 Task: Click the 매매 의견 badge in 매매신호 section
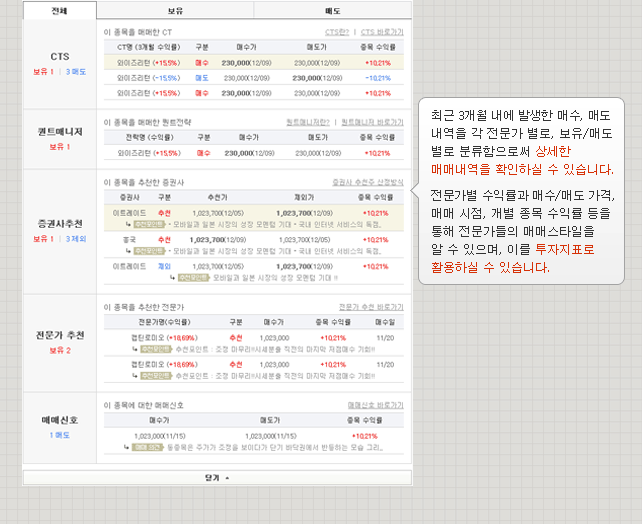[x=145, y=447]
